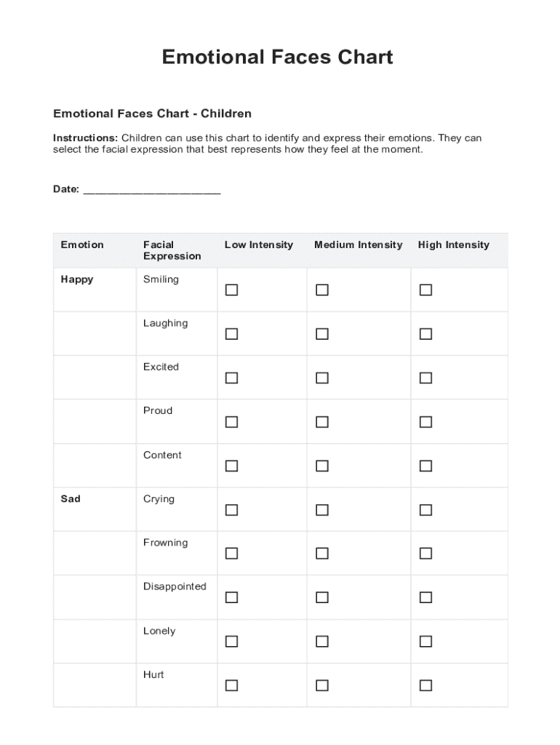Check High Intensity for Disappointed
560x745 pixels.
coord(425,597)
